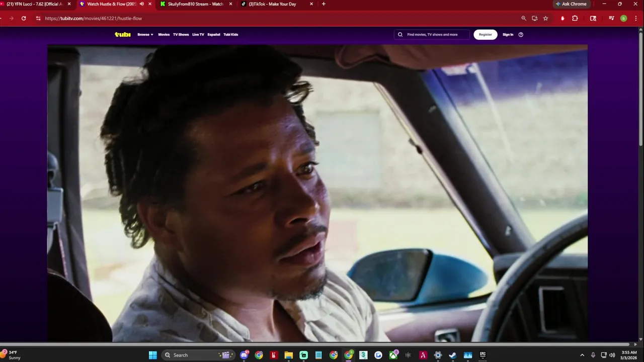Open Epic Games Launcher from the taskbar
644x362 pixels.
(482, 355)
